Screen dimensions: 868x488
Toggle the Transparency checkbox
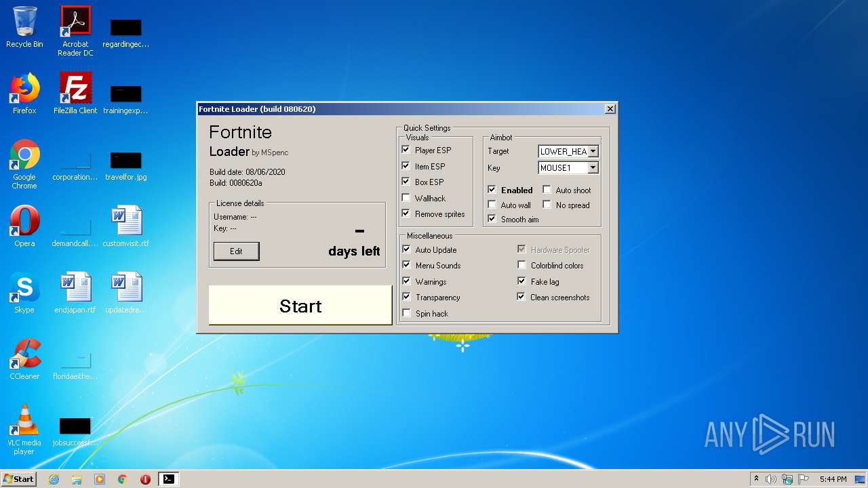coord(406,297)
